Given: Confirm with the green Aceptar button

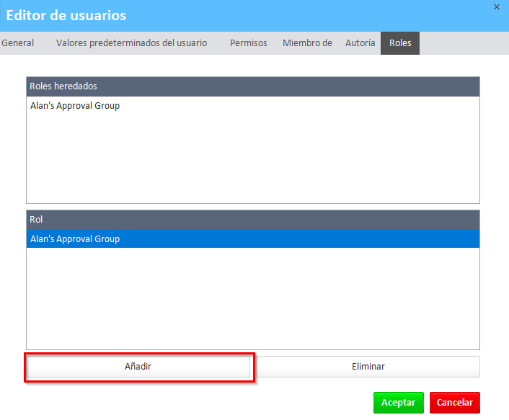Looking at the screenshot, I should tap(398, 403).
